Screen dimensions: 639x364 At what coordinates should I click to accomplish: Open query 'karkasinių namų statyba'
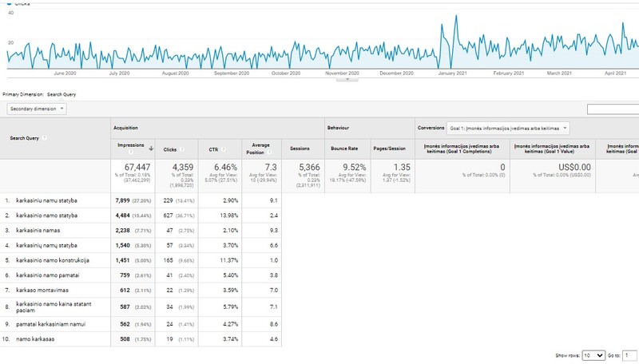coord(46,246)
